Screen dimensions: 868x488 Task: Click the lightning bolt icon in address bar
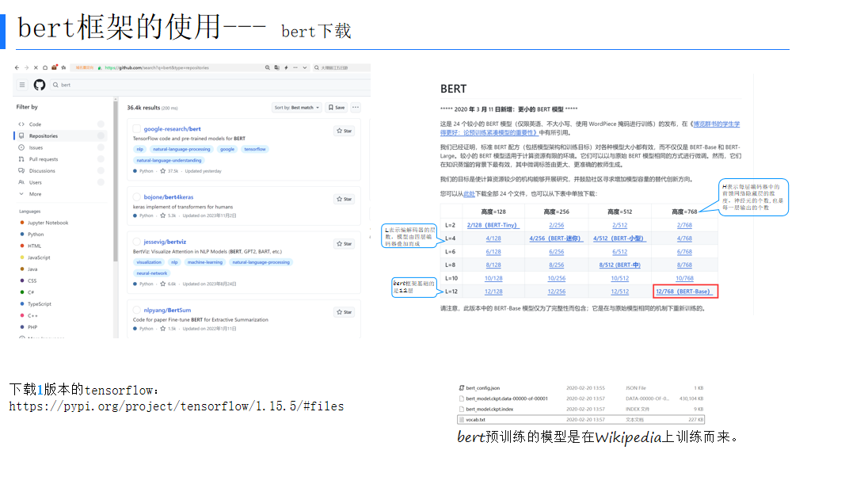coord(286,67)
